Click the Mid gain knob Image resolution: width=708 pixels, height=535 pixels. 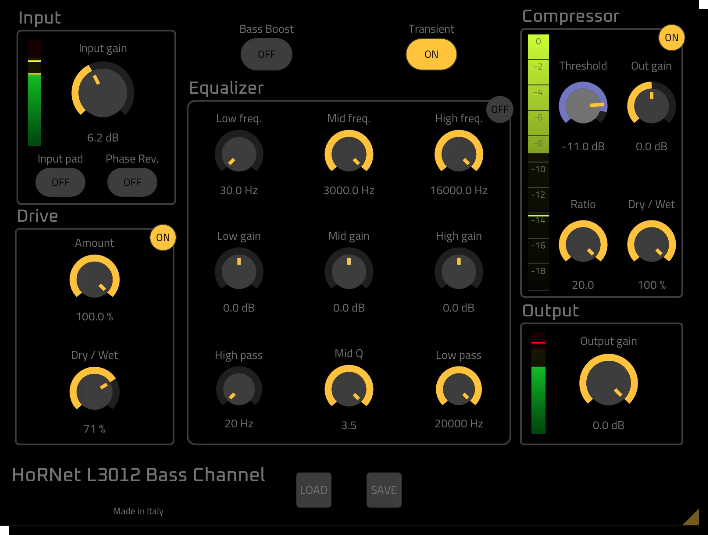pyautogui.click(x=349, y=270)
